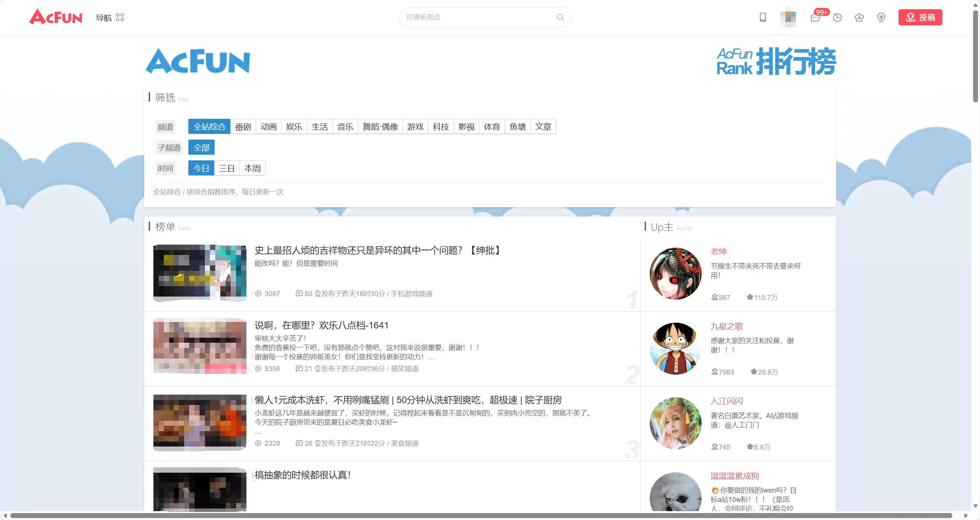
Task: Click upload count icon beside 745
Action: (x=714, y=447)
